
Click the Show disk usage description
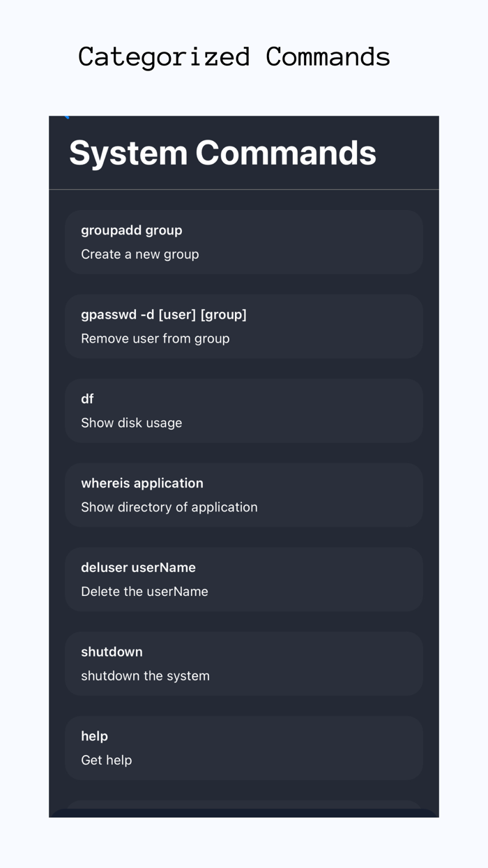132,423
